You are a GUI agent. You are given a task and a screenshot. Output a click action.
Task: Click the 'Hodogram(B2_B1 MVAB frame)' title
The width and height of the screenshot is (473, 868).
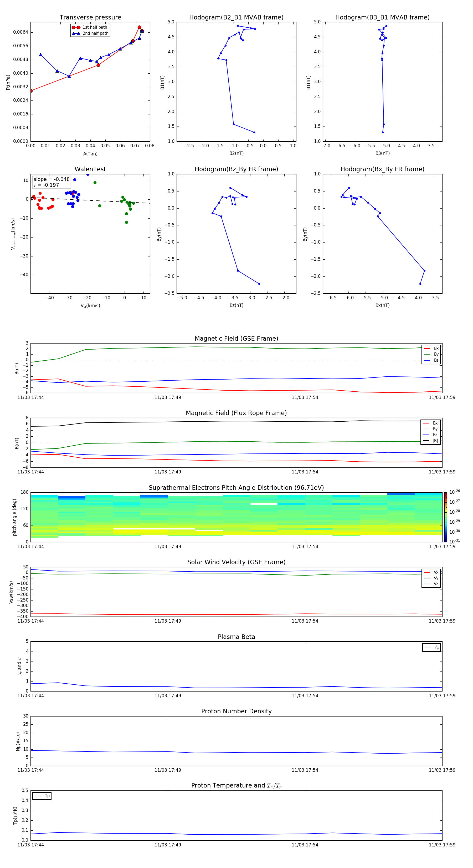(236, 18)
